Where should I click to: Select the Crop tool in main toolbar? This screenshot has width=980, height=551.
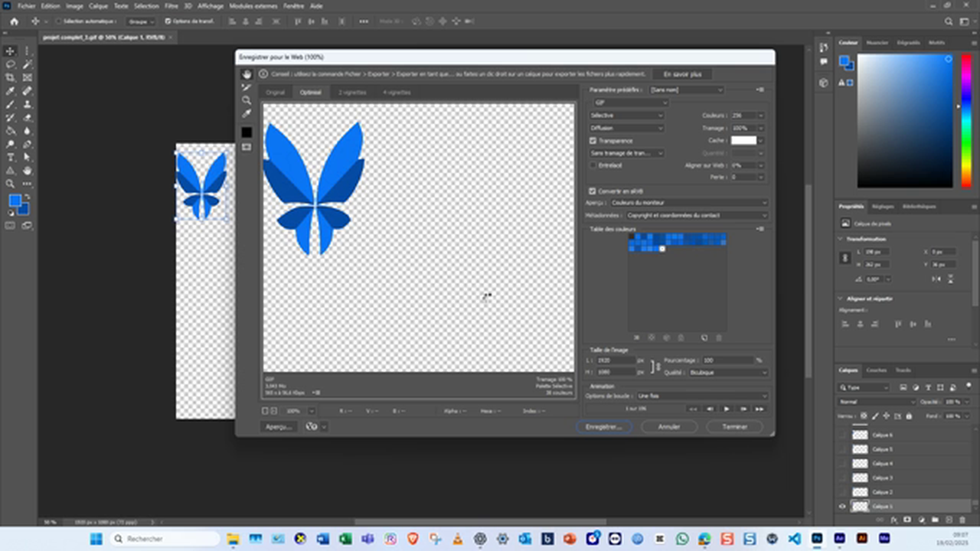[x=11, y=78]
